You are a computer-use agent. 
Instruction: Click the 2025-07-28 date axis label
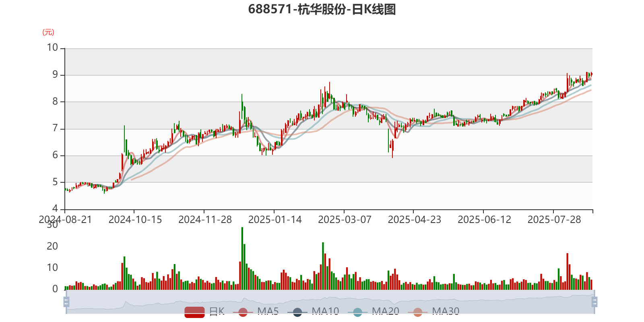coord(554,220)
